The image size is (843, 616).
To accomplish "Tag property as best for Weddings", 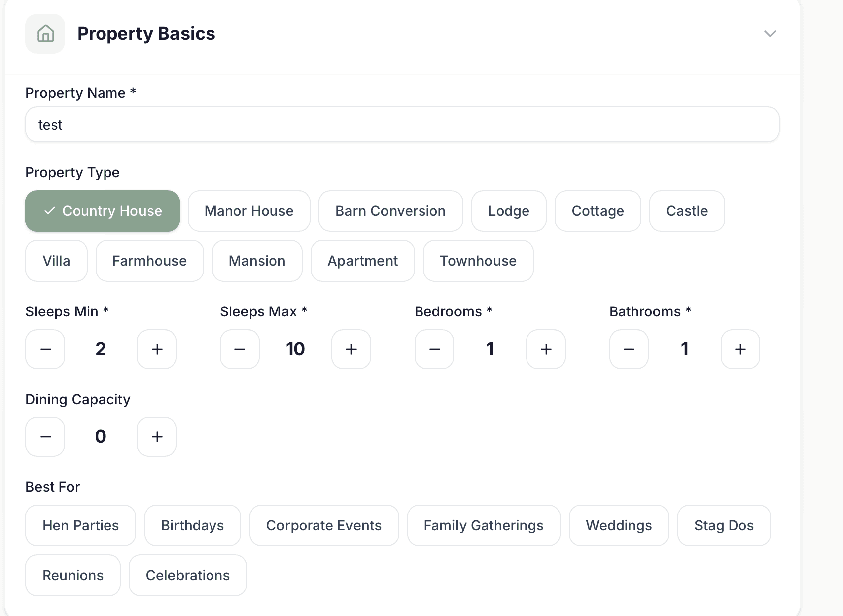I will pyautogui.click(x=619, y=525).
